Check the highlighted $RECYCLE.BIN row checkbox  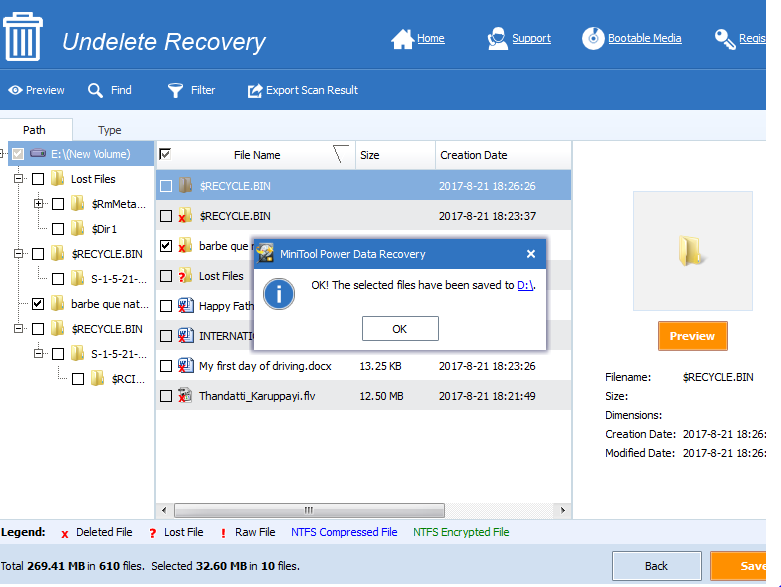tap(166, 186)
